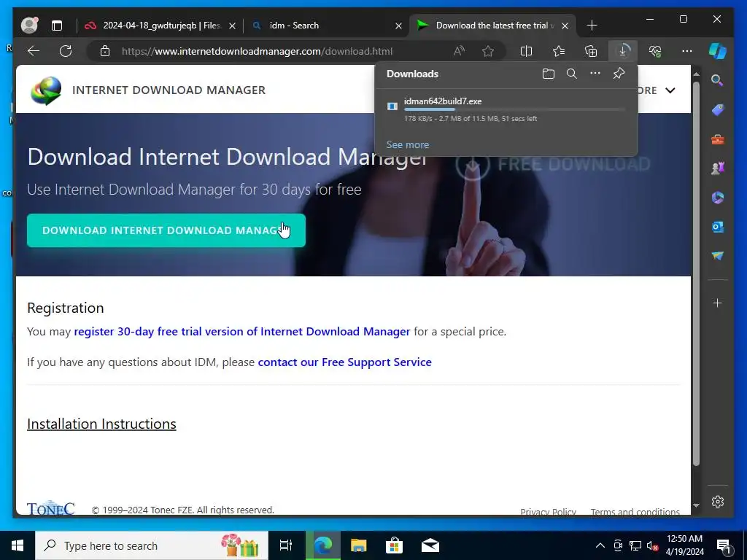This screenshot has height=560, width=747.
Task: Search downloads in the Downloads panel
Action: click(572, 74)
